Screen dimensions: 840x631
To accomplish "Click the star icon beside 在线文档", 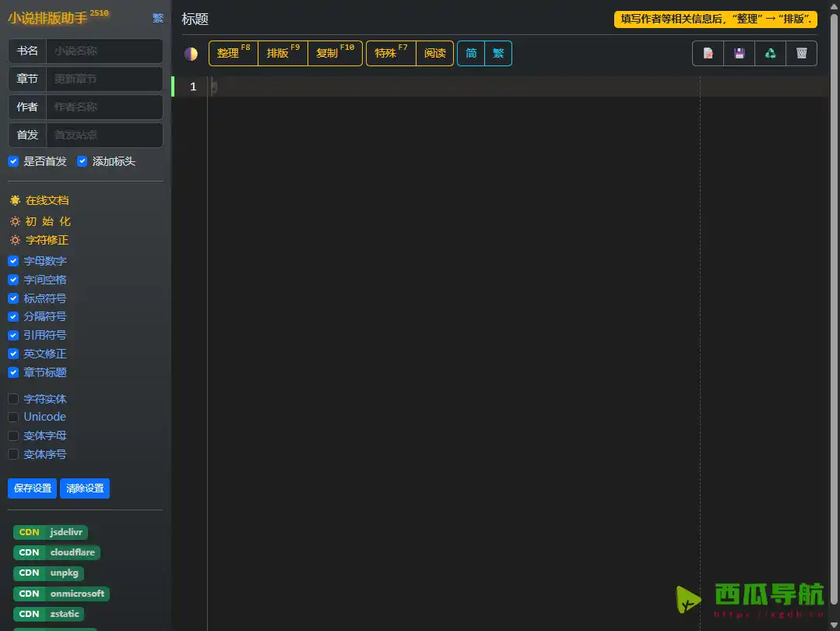I will coord(15,200).
